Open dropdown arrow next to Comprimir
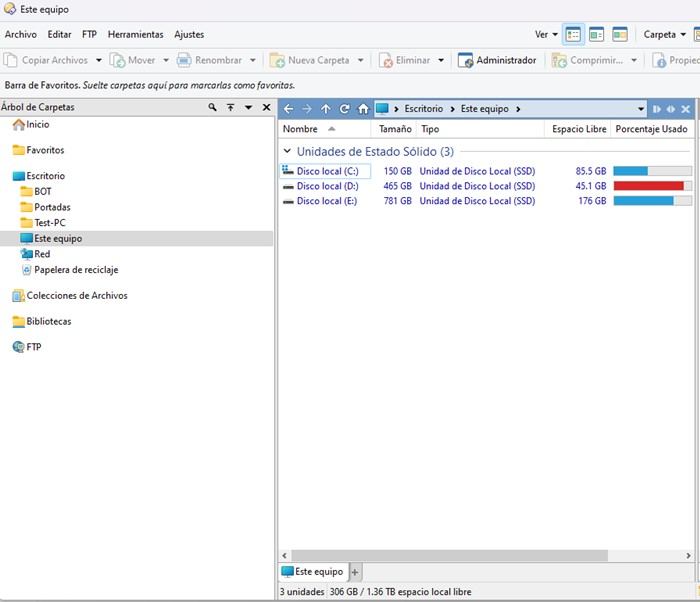 coord(634,60)
